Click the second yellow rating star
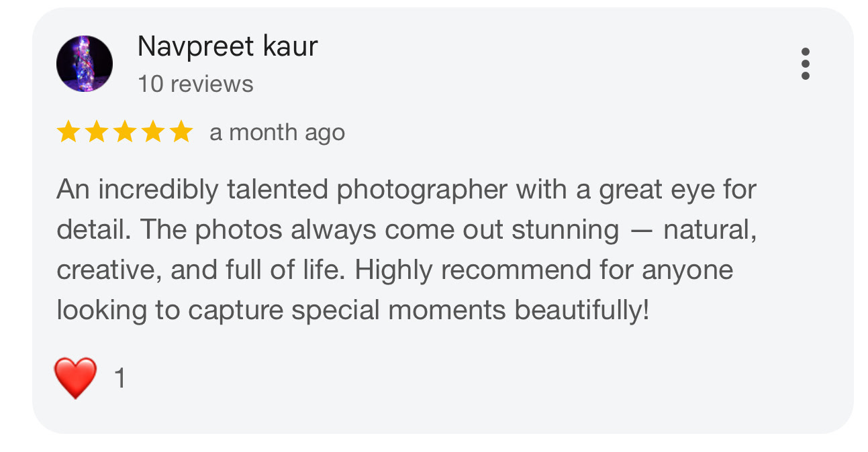Screen dimensions: 868x452 [96, 132]
